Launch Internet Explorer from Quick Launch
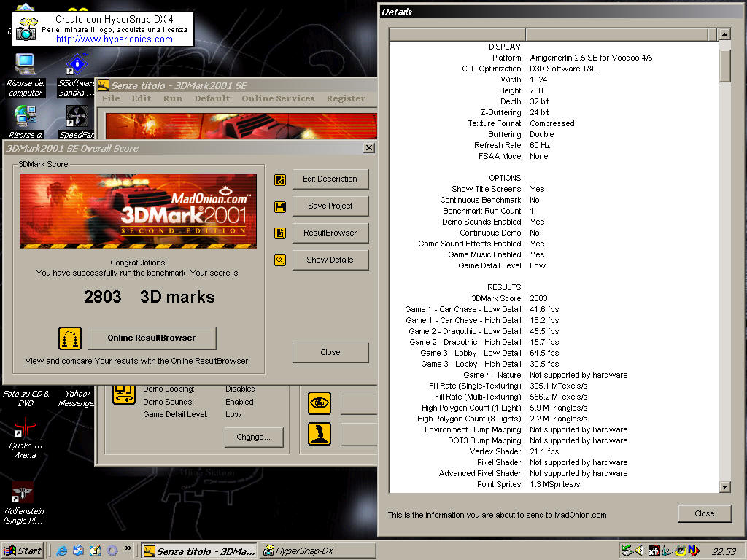Screen dimensions: 747x560 (x=62, y=551)
